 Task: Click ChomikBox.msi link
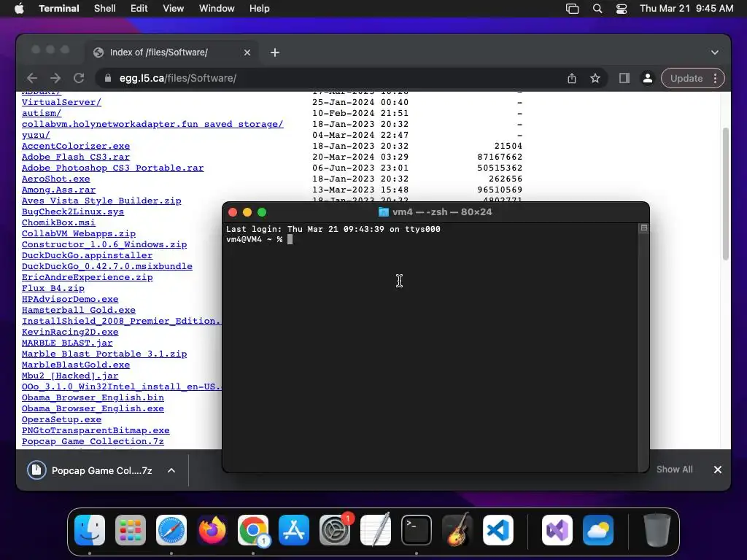click(x=58, y=222)
